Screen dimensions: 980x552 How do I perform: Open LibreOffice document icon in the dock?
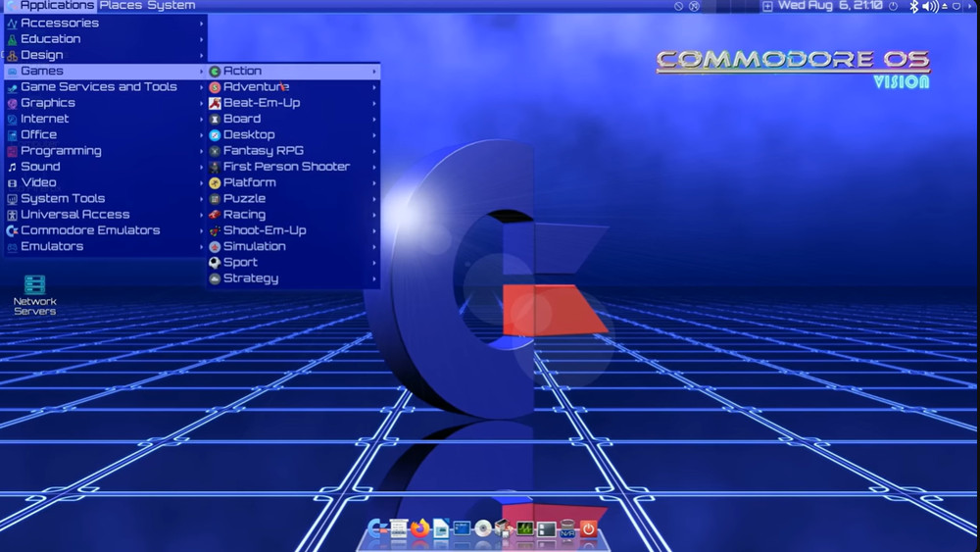tap(441, 528)
